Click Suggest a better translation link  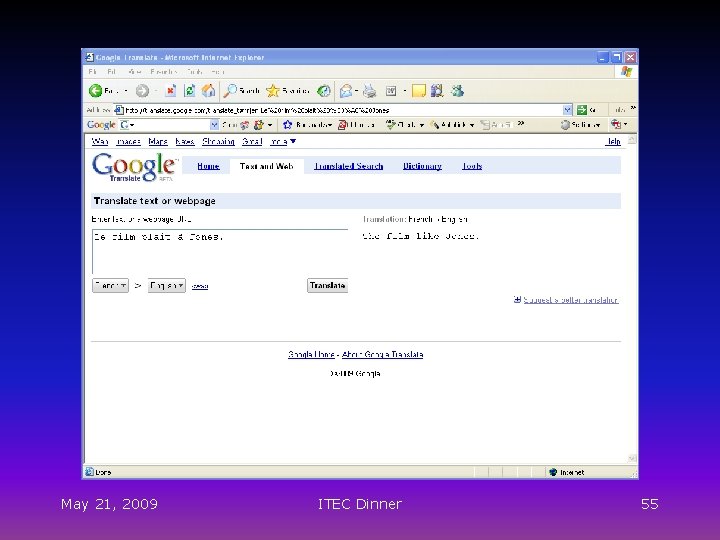coord(571,300)
